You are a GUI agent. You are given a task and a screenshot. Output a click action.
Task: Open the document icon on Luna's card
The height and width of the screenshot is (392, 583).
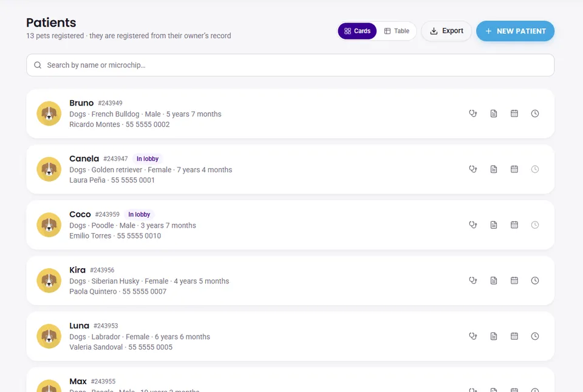pyautogui.click(x=494, y=336)
